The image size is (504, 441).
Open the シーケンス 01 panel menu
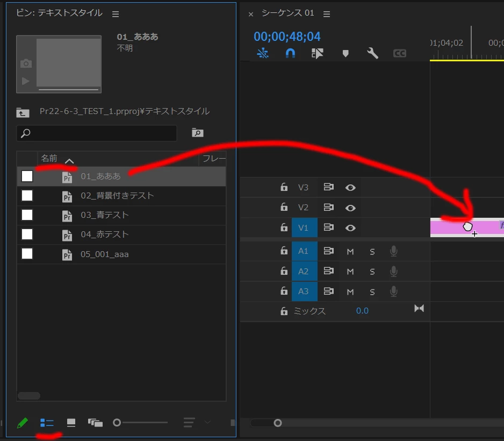(x=327, y=14)
